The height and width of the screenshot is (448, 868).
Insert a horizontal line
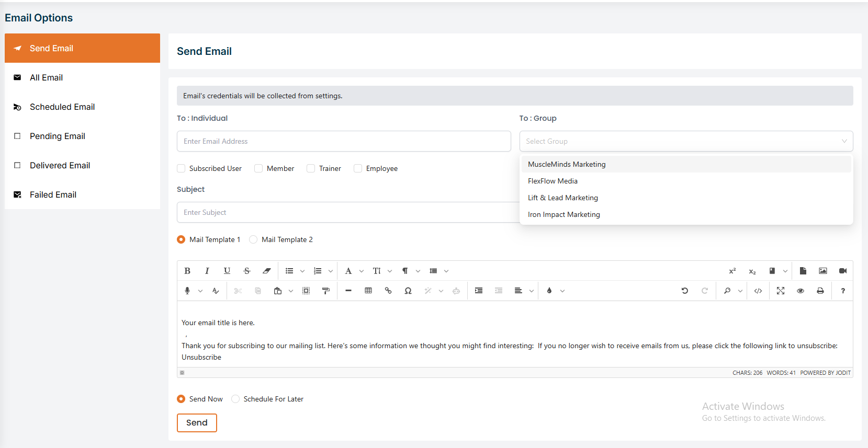(x=348, y=291)
